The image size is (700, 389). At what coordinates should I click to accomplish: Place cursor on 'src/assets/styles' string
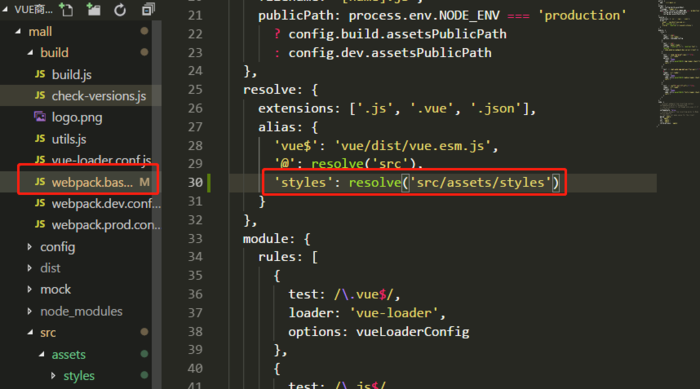[480, 182]
